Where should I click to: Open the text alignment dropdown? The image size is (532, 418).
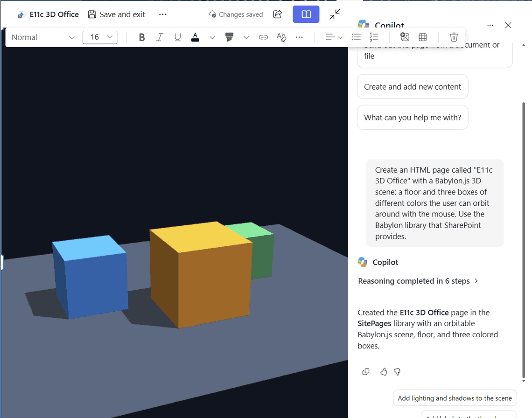click(x=334, y=37)
